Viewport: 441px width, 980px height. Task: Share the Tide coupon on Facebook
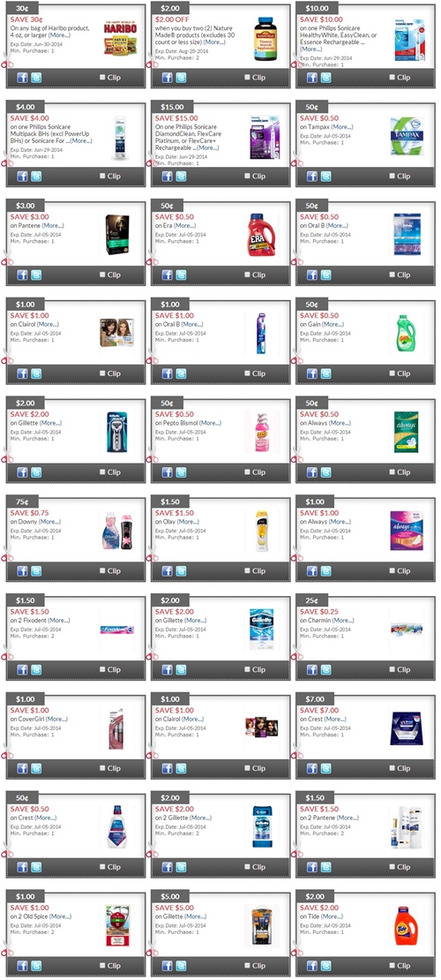[312, 966]
